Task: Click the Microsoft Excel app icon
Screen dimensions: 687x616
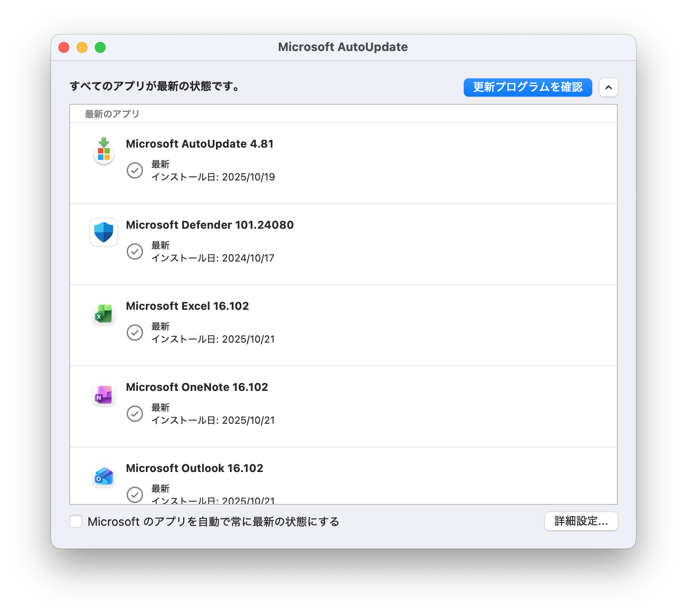Action: click(x=104, y=313)
